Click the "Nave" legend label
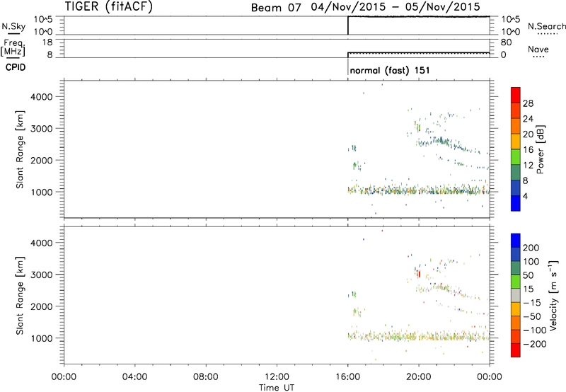Viewport: 566px width, 392px height. click(538, 50)
